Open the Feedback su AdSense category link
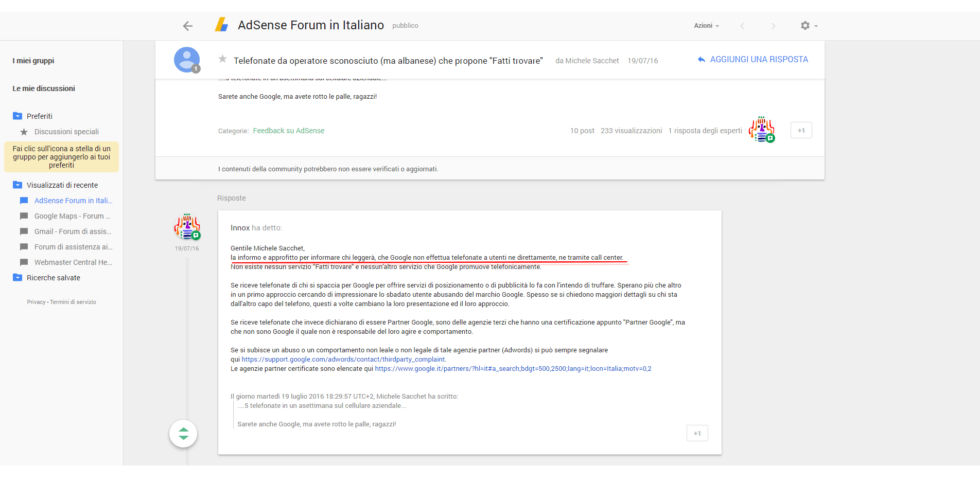 click(288, 131)
